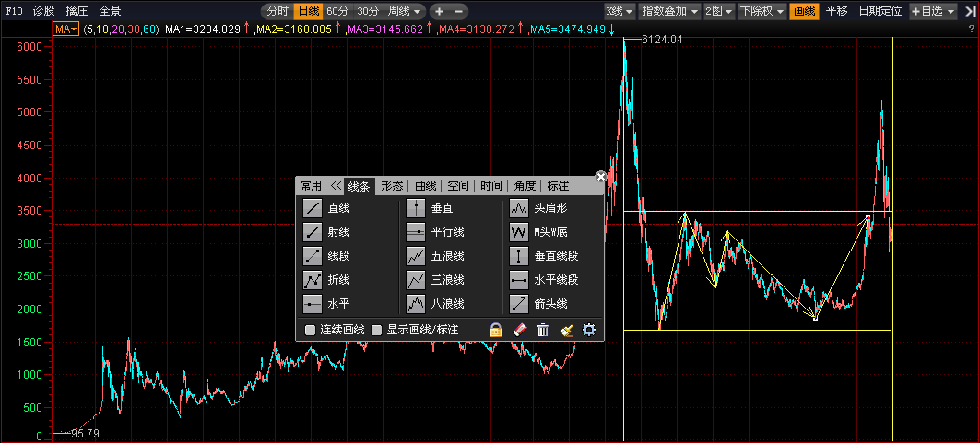Switch to 分时 intraday view
Screen dimensions: 980x443
pyautogui.click(x=277, y=11)
